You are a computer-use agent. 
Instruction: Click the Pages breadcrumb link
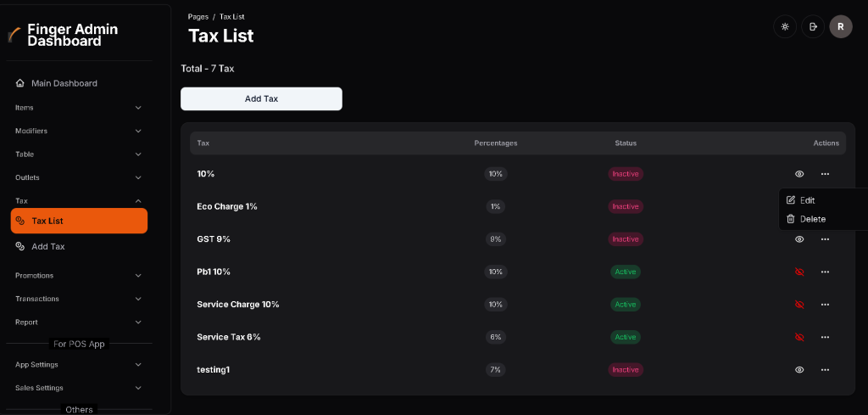[x=198, y=17]
